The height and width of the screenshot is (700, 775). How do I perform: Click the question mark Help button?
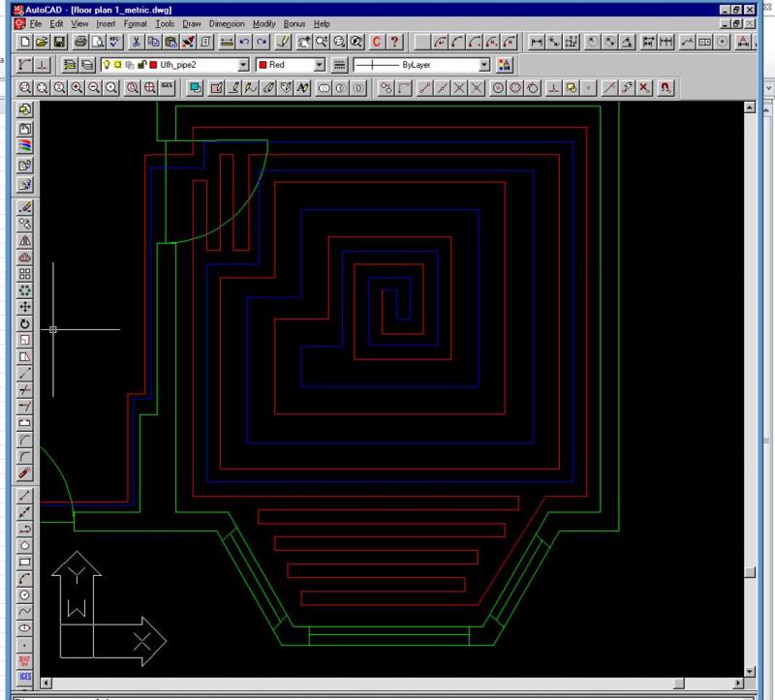pyautogui.click(x=395, y=42)
